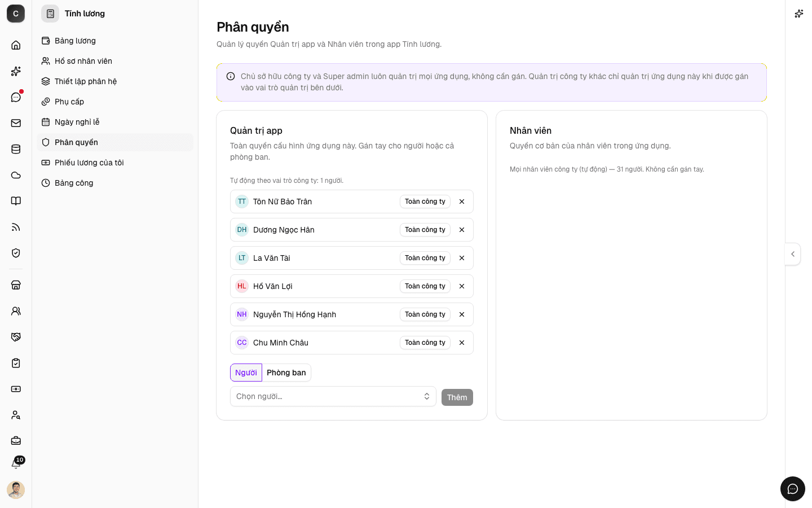Click Toàn công ty scope for Chu Minh Châu
The width and height of the screenshot is (812, 508).
click(425, 343)
